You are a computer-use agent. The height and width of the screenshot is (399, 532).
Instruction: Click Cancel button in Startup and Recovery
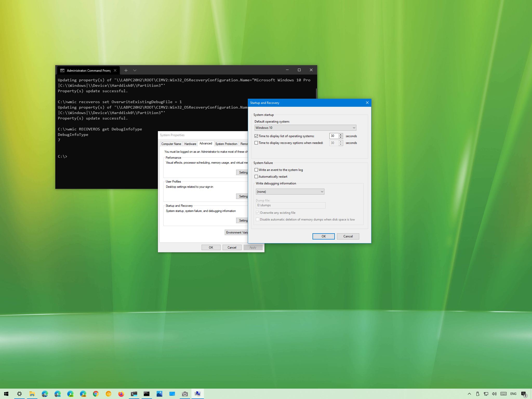point(348,236)
